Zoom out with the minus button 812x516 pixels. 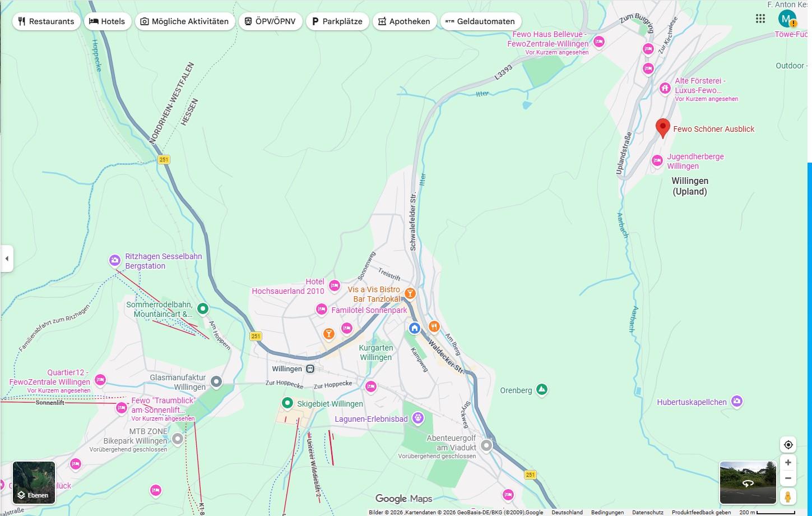click(x=788, y=478)
